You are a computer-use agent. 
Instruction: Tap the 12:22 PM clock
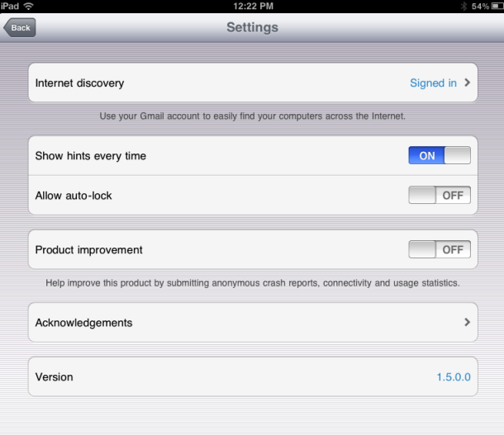tap(254, 6)
